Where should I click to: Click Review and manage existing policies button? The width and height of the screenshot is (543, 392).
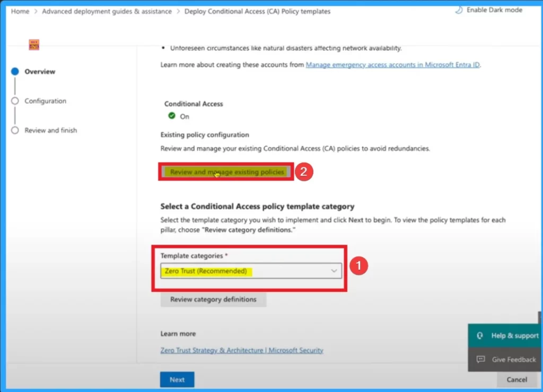click(x=226, y=172)
